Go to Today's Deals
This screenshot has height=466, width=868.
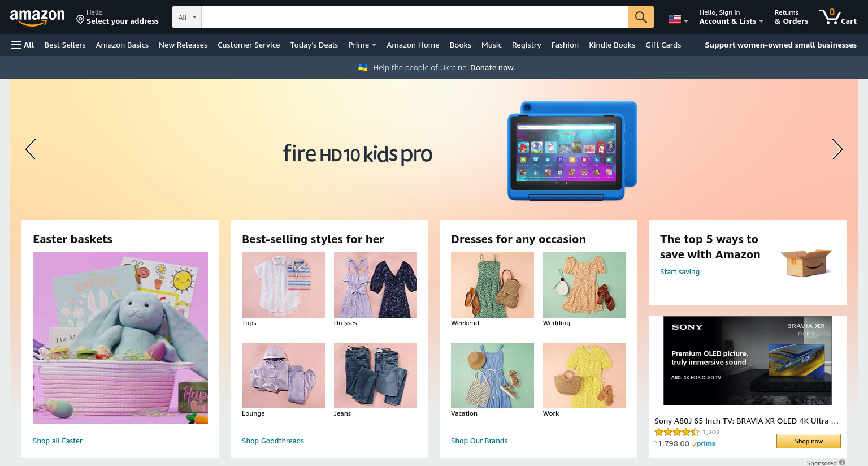point(314,45)
